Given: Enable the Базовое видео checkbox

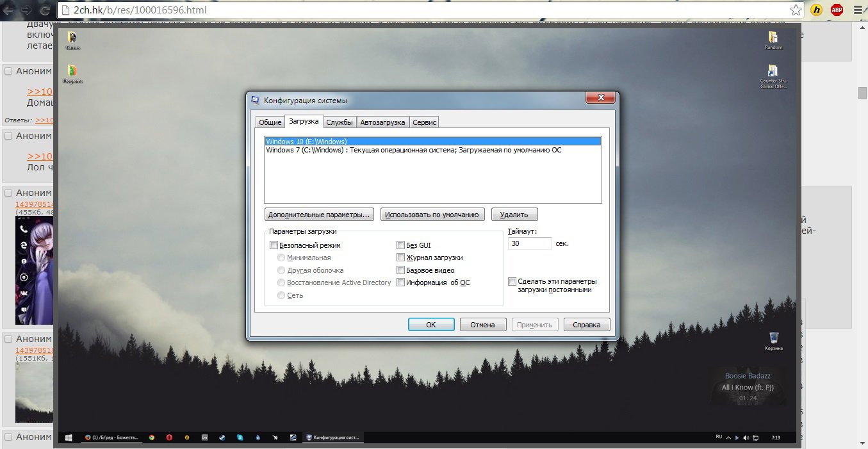Looking at the screenshot, I should pyautogui.click(x=401, y=270).
